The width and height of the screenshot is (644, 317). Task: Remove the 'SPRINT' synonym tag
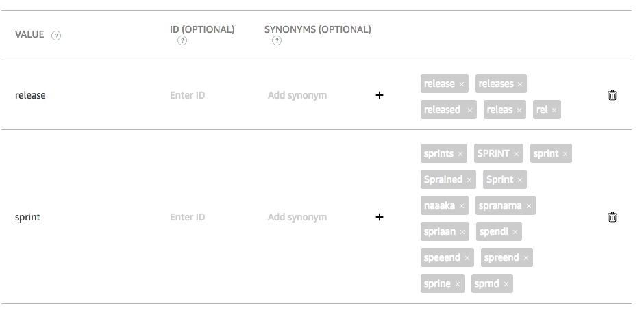coord(517,154)
